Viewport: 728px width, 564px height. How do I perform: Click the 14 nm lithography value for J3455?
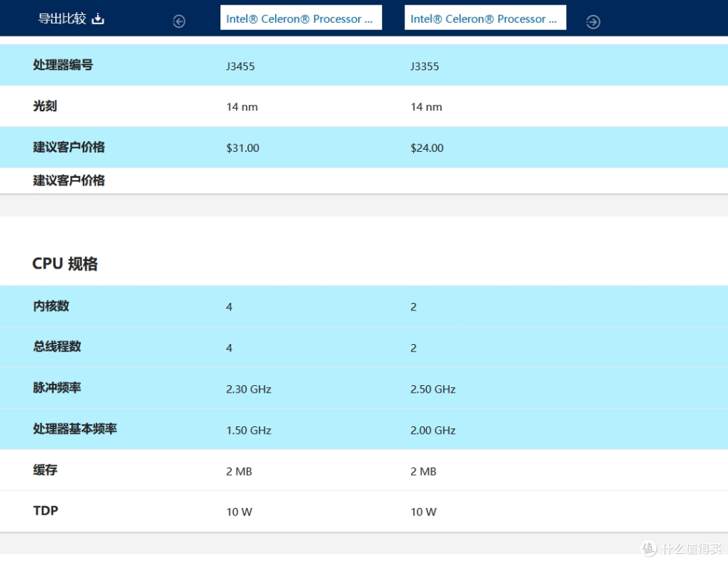click(x=242, y=107)
